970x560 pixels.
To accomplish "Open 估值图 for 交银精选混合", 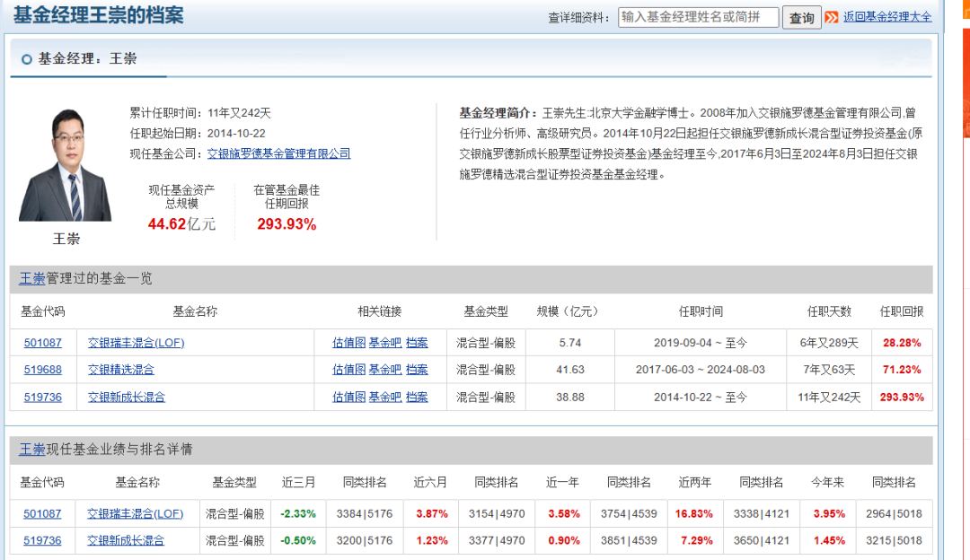I will coord(348,370).
